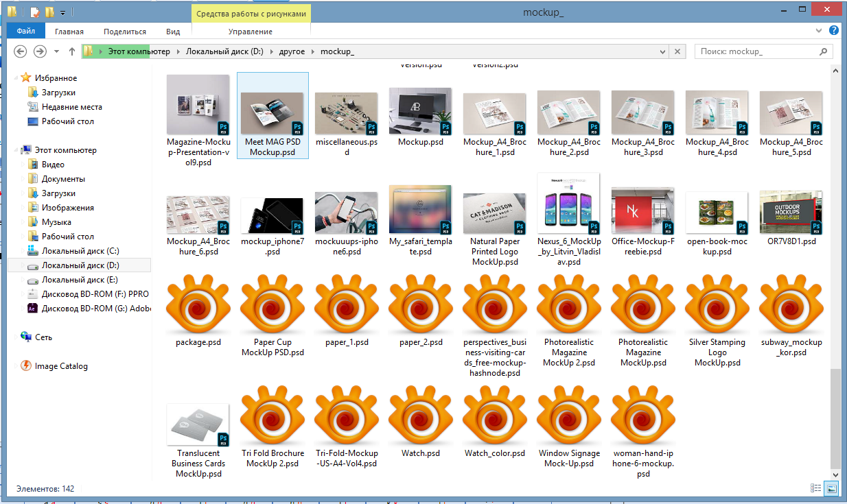The height and width of the screenshot is (504, 847).
Task: Open the Файл menu tab
Action: tap(26, 31)
